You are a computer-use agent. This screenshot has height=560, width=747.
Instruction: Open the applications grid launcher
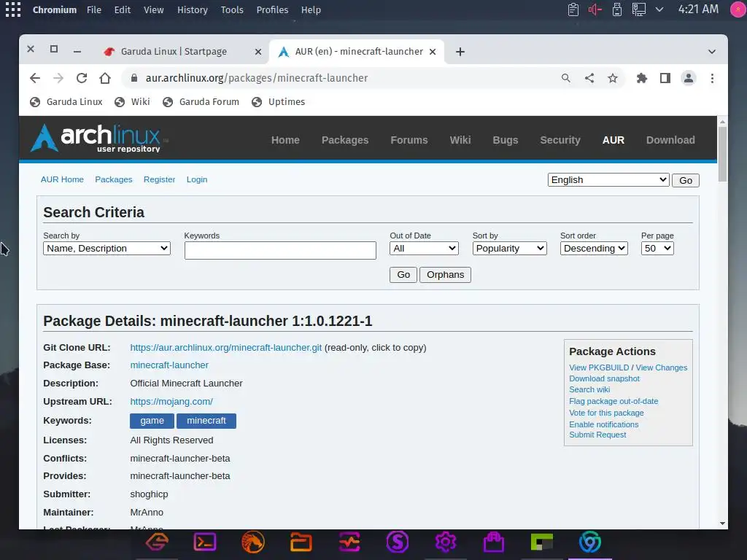13,9
